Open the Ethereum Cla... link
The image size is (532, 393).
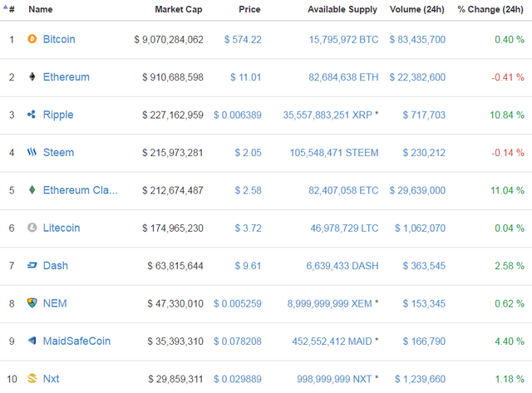pyautogui.click(x=81, y=190)
